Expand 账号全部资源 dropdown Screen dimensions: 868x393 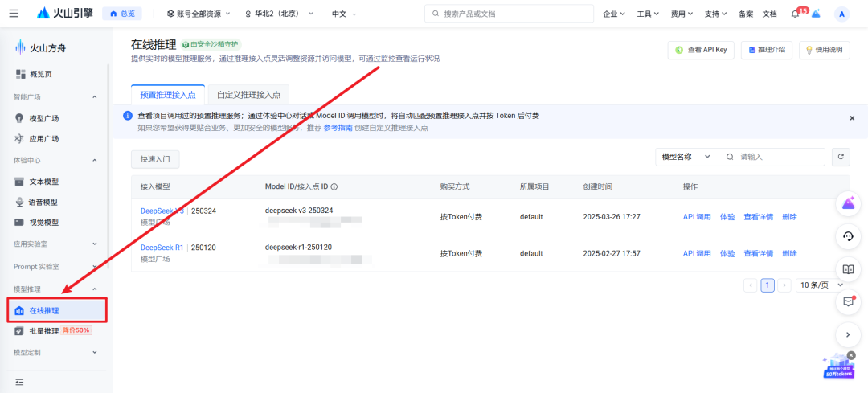pyautogui.click(x=199, y=14)
